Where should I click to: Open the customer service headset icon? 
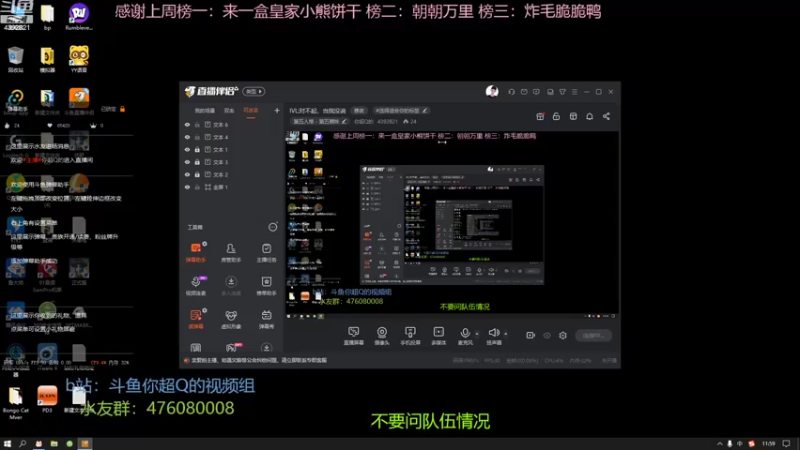pos(511,92)
